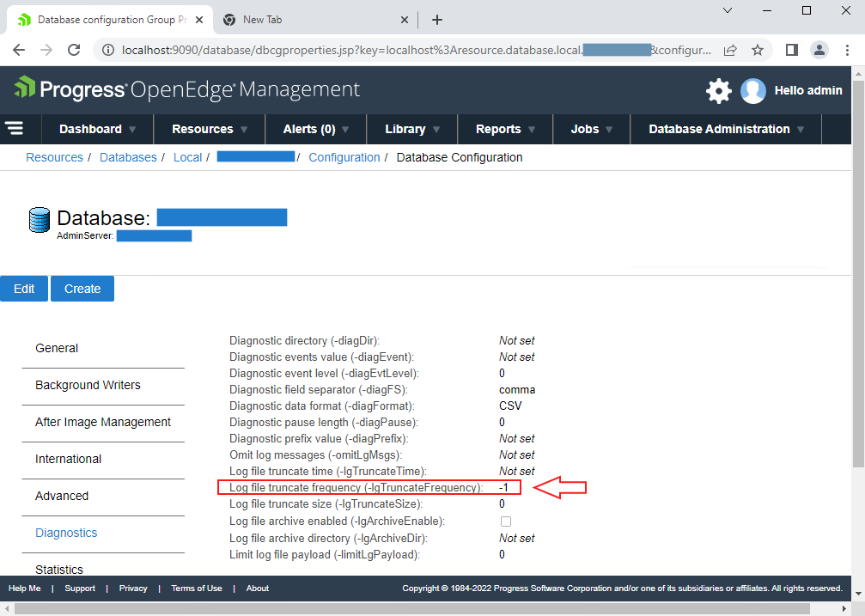Click the Resources breadcrumb link
Viewport: 865px width, 616px height.
point(55,157)
